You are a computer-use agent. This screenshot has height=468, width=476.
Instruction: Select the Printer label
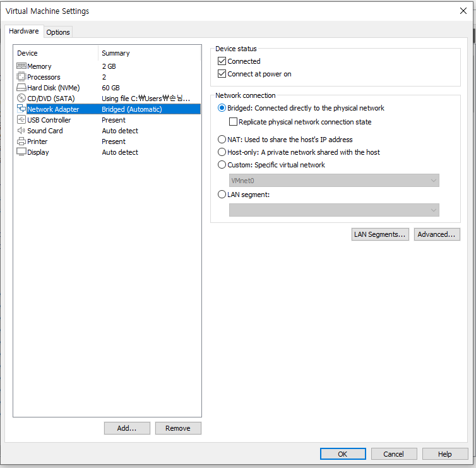click(x=37, y=141)
